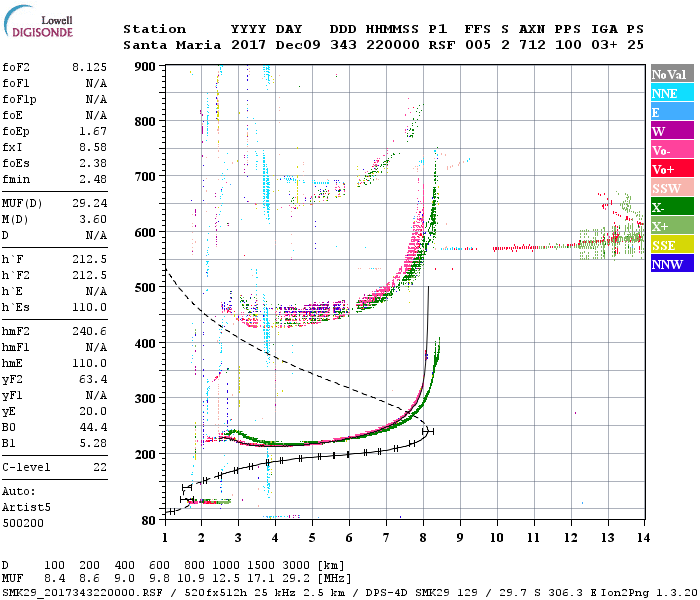The width and height of the screenshot is (700, 600).
Task: Click the fxI value 8.58
Action: coord(93,147)
